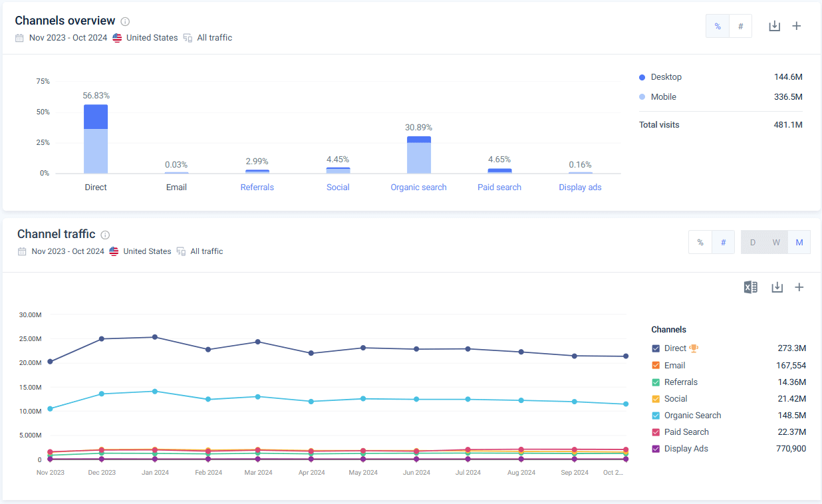Viewport: 822px width, 504px height.
Task: Click the download icon in Channels overview
Action: 774,25
